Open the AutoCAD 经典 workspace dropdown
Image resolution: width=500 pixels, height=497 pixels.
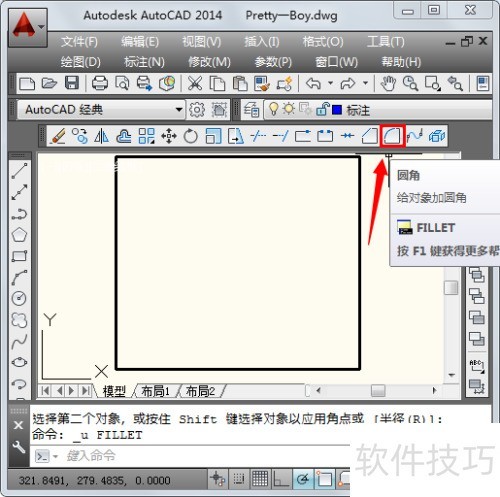coord(101,109)
